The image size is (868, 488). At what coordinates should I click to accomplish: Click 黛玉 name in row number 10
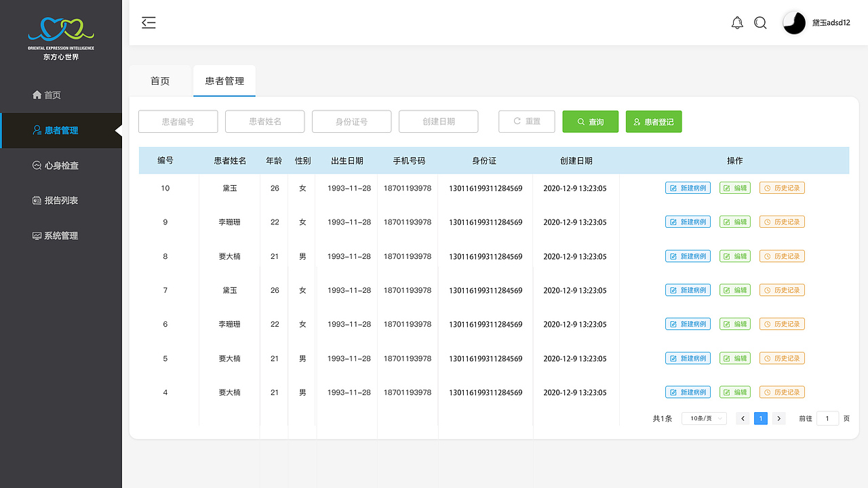click(x=230, y=188)
